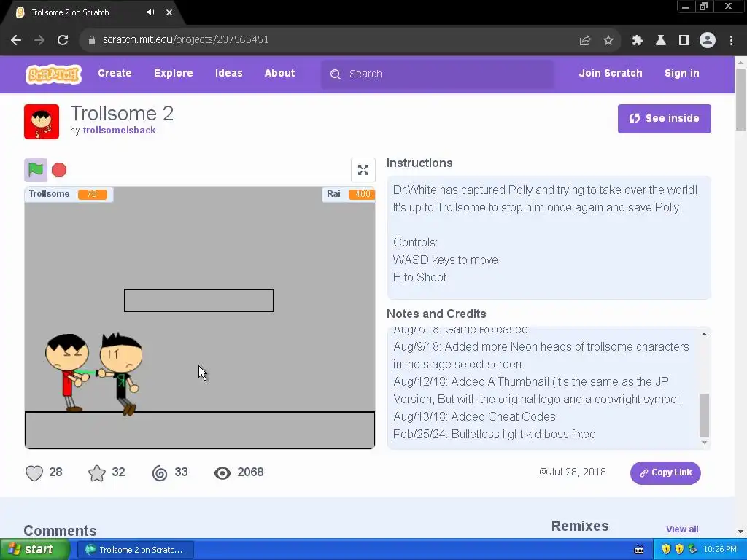View all remixes
Screen dimensions: 747x560
pos(682,529)
